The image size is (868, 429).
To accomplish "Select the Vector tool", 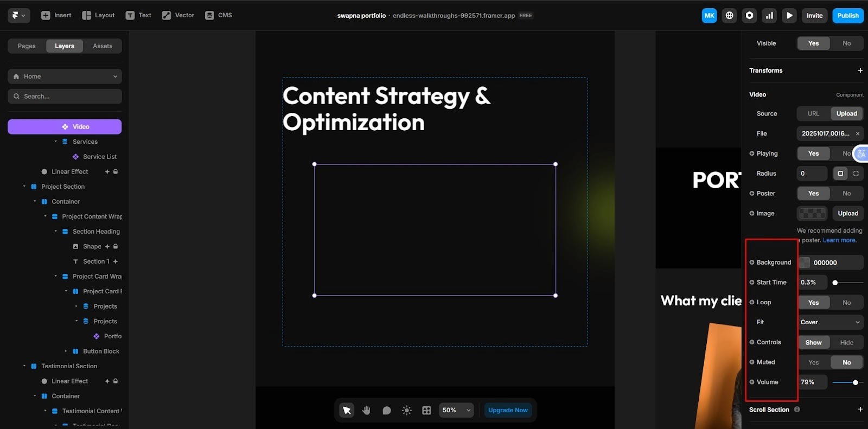I will [178, 15].
